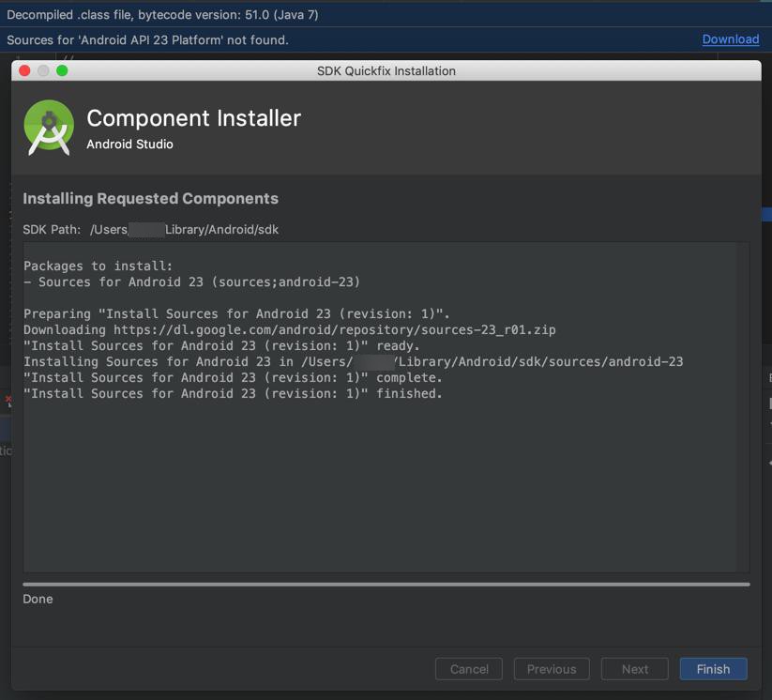Click the grey minimize button of the dialog
This screenshot has height=700, width=772.
(43, 71)
